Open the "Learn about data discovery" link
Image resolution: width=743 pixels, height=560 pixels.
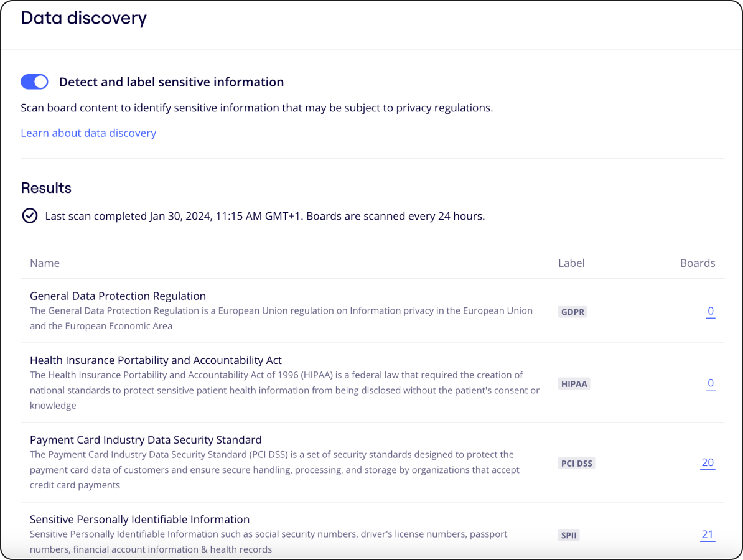coord(88,133)
